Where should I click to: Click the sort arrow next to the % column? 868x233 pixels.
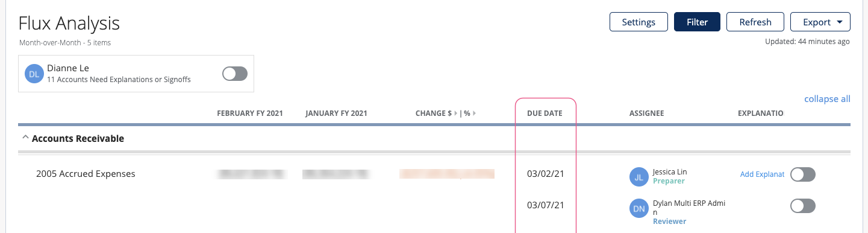475,113
